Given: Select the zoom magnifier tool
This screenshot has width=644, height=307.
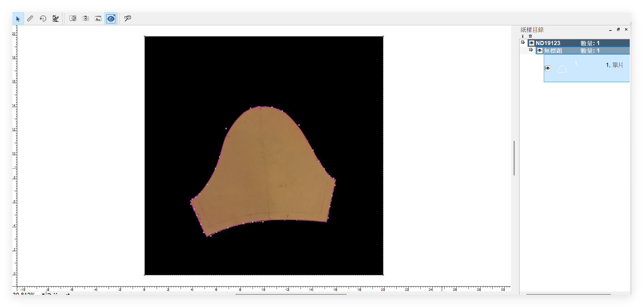Looking at the screenshot, I should tap(127, 18).
